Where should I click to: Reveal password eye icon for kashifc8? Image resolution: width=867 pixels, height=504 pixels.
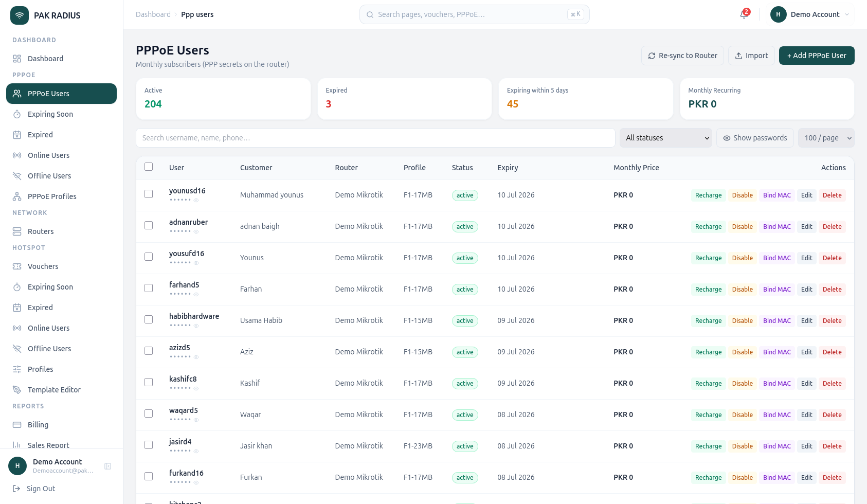point(196,388)
